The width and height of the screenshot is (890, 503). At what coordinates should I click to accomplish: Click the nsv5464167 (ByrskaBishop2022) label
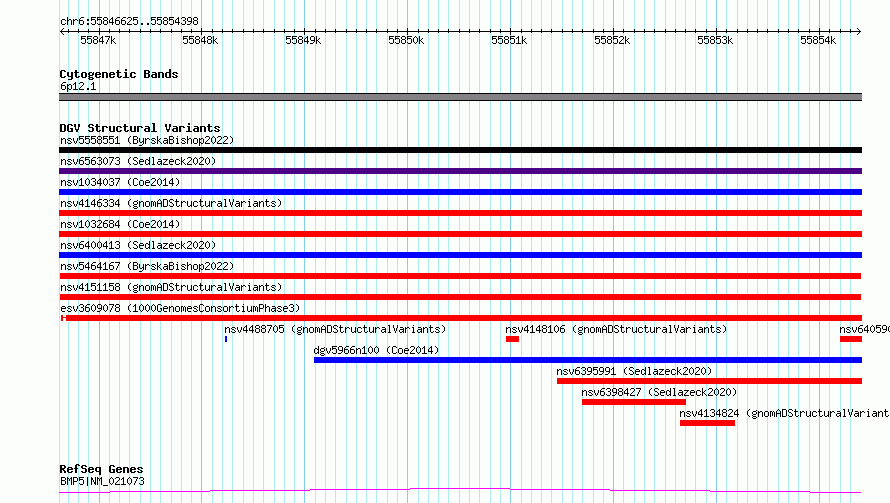point(147,266)
